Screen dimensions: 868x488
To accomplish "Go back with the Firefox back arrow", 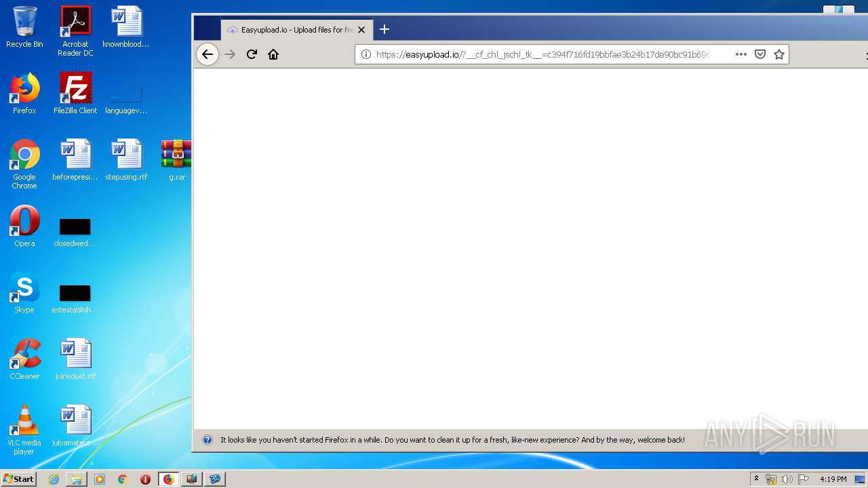I will [208, 54].
